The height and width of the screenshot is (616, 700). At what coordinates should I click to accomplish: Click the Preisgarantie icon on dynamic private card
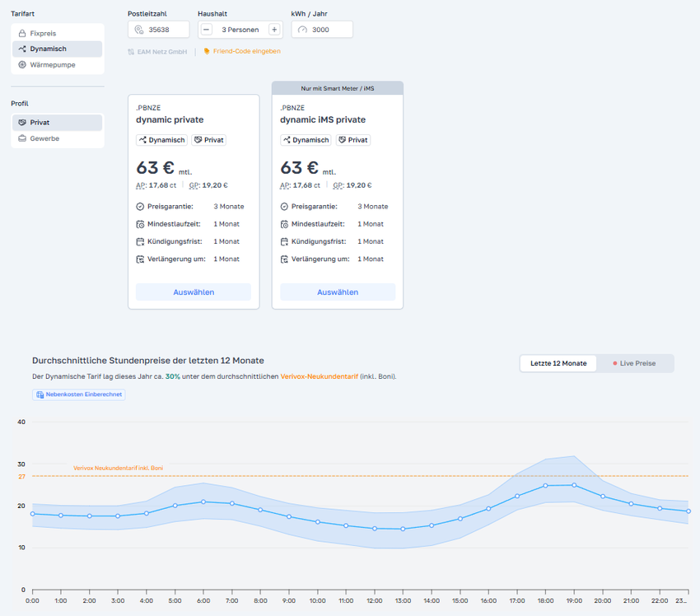pyautogui.click(x=140, y=207)
